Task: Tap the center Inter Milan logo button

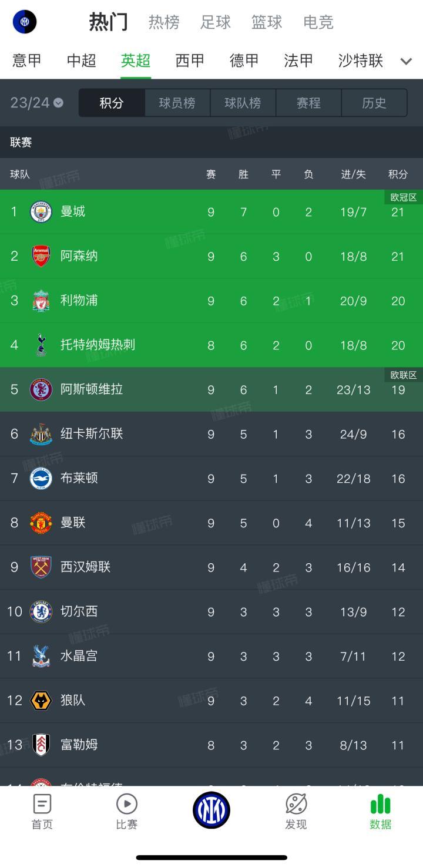Action: tap(211, 810)
